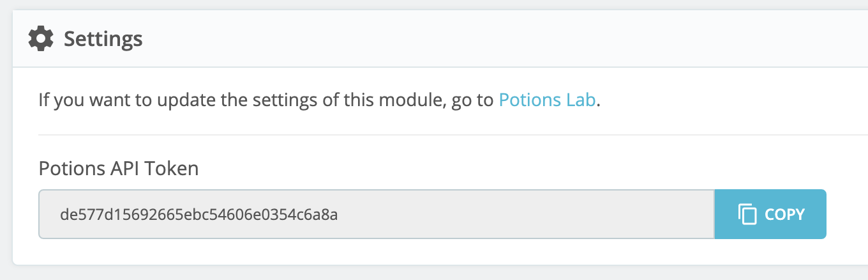Click the word 'Lab' in the blue link
The width and height of the screenshot is (868, 280).
581,100
